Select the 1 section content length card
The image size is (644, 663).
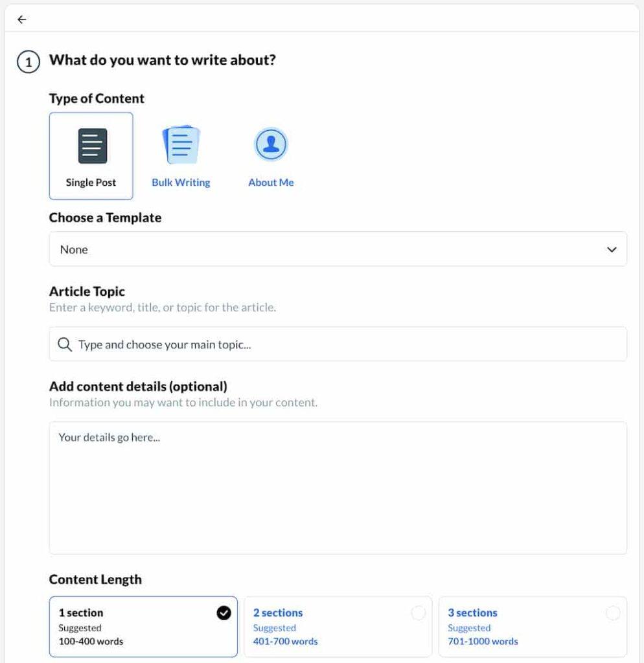(143, 627)
